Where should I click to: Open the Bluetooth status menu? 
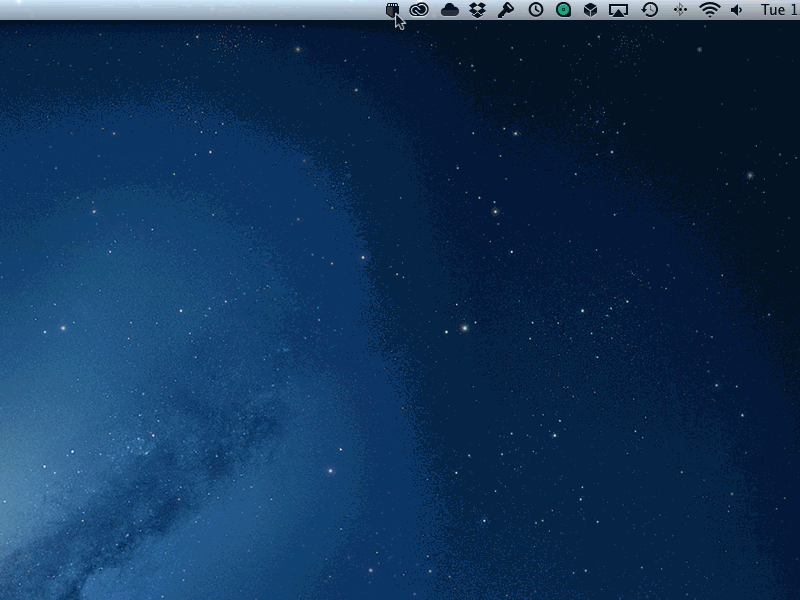tap(680, 10)
